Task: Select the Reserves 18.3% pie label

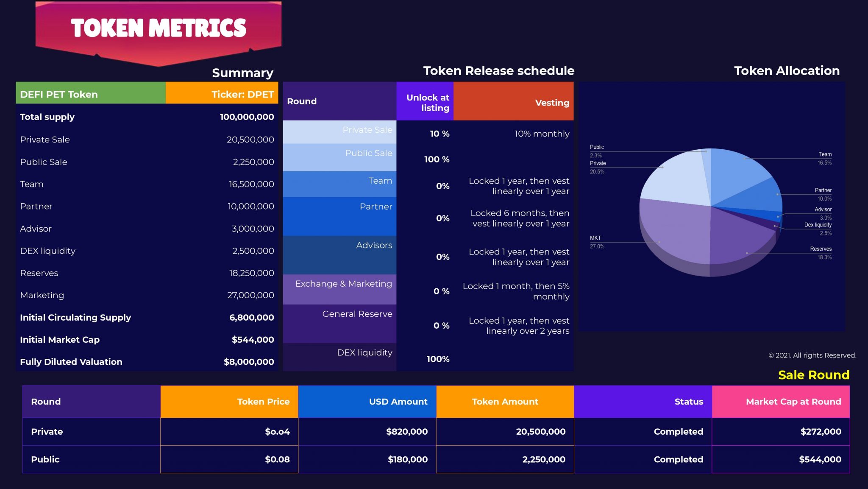Action: click(x=821, y=253)
